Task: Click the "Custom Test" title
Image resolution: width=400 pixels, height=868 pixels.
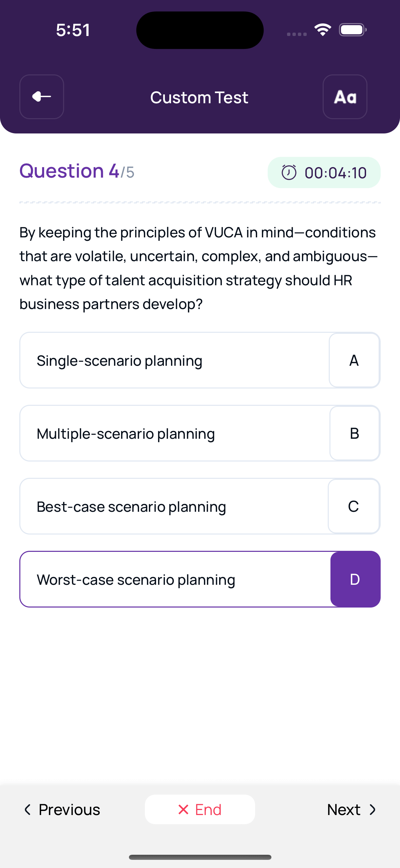Action: (199, 97)
